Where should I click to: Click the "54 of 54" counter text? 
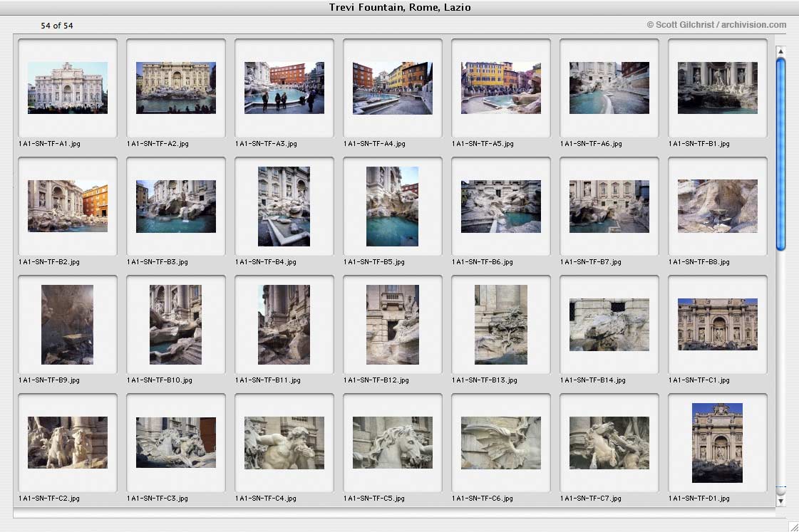(56, 26)
